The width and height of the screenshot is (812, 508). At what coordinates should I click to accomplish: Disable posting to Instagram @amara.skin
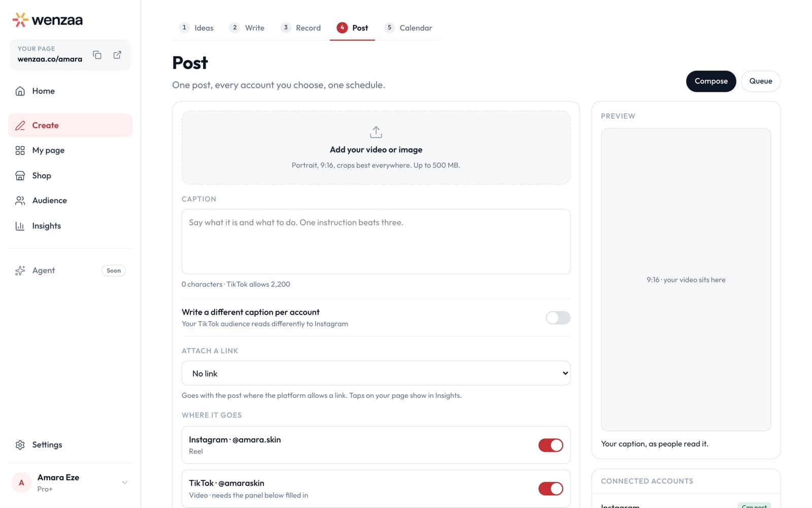point(551,446)
